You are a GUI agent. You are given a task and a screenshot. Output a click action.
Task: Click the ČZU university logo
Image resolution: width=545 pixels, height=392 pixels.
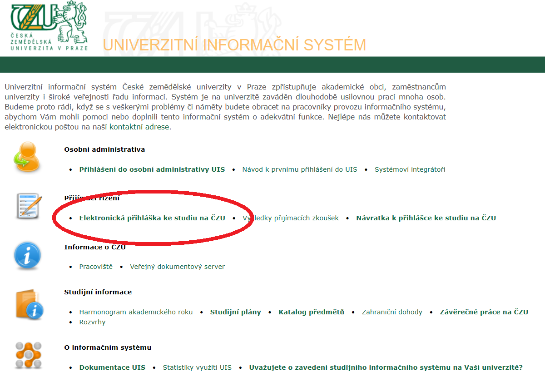pos(49,26)
